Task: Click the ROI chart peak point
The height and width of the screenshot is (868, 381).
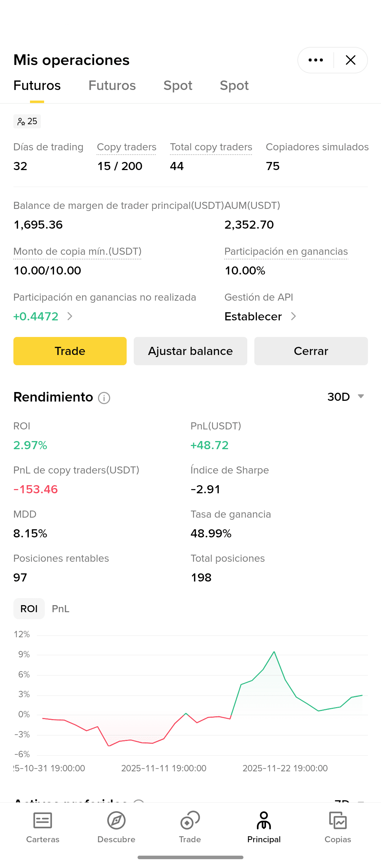Action: (274, 652)
